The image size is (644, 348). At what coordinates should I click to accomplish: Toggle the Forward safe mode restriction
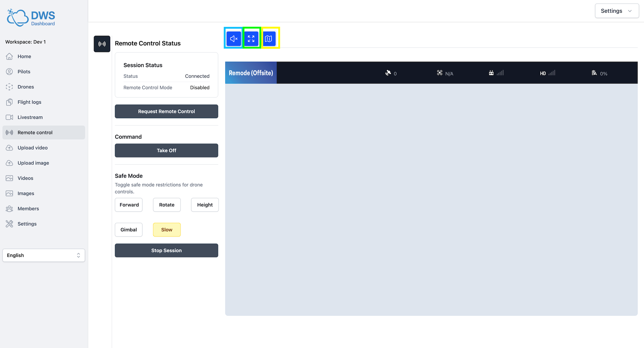pos(129,205)
